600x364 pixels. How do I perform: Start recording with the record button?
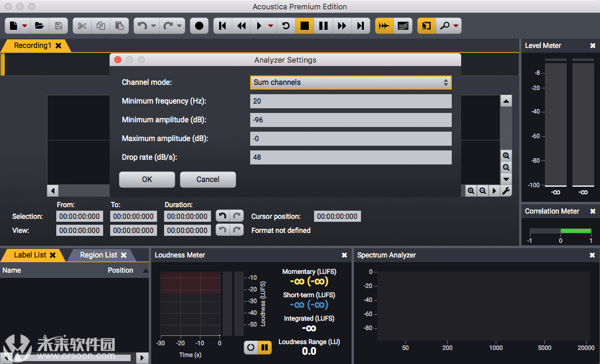click(x=199, y=26)
